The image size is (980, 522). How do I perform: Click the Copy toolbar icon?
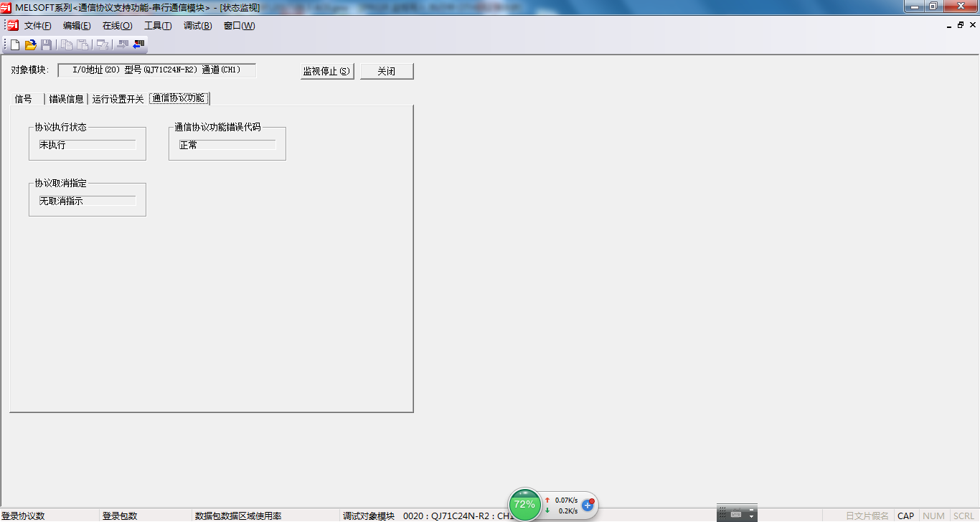(67, 45)
